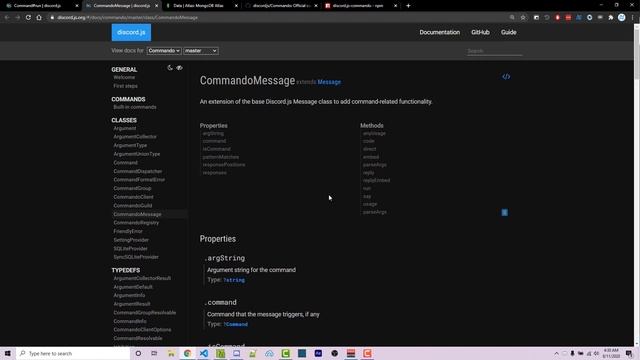Open the CommandoGuild class page
The width and height of the screenshot is (640, 360).
tap(133, 205)
